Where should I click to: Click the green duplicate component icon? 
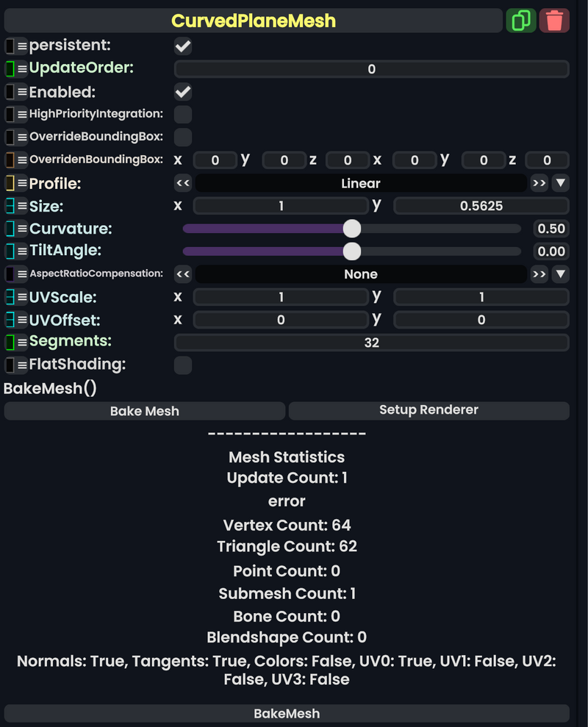click(x=522, y=20)
